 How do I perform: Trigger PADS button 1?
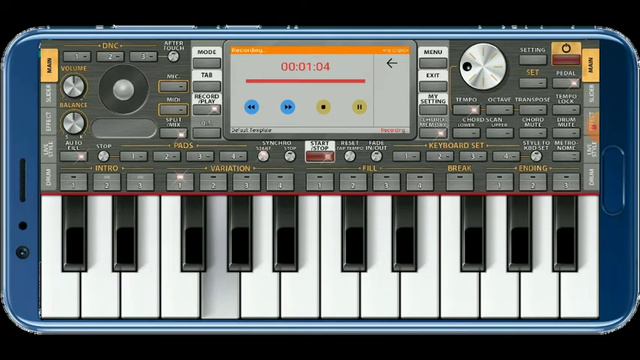point(133,156)
